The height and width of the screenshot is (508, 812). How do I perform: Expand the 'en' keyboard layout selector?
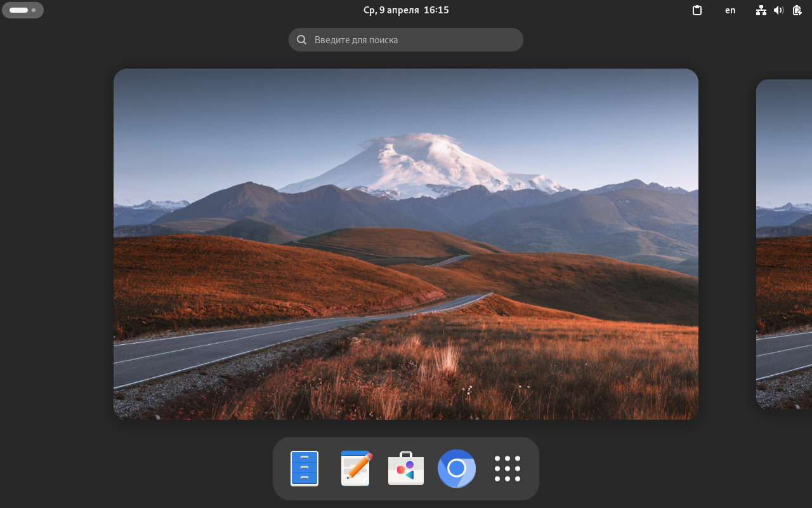(x=730, y=10)
